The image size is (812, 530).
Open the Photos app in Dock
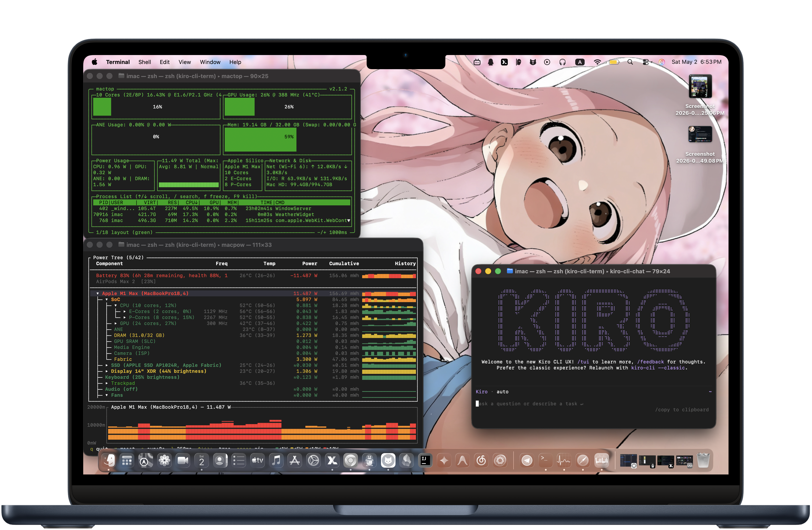(x=164, y=460)
